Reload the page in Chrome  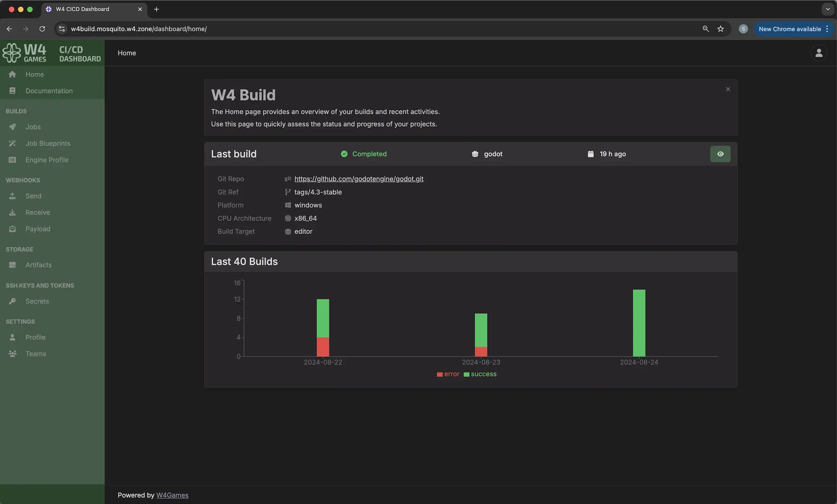(42, 29)
